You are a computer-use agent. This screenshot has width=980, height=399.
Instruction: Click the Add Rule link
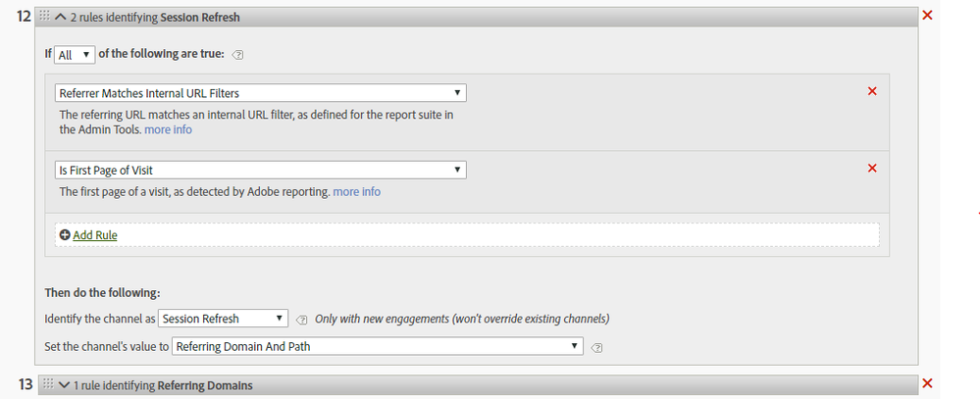(95, 235)
